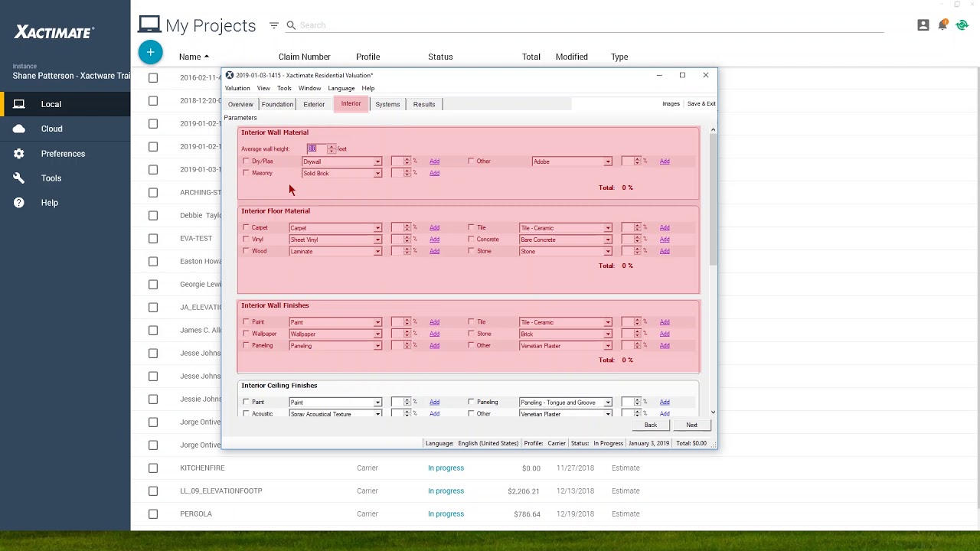Open the Adobe other material dropdown

tap(572, 161)
